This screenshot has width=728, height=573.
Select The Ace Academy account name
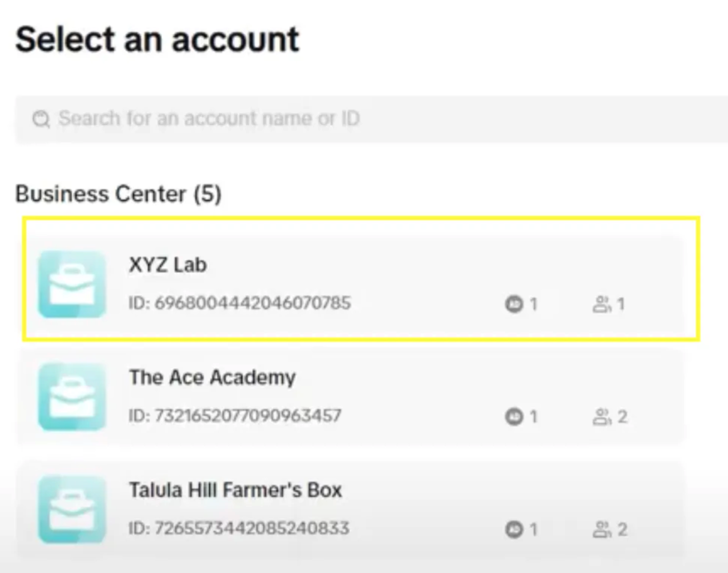tap(212, 377)
